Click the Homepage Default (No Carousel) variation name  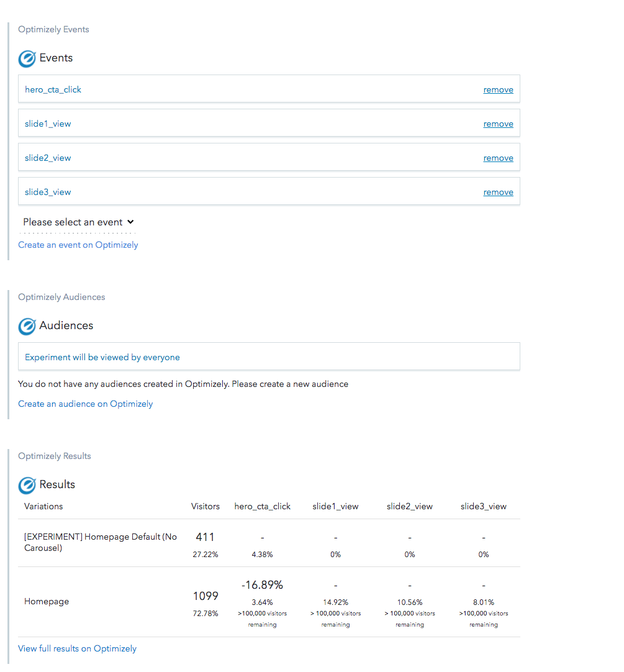(x=101, y=542)
